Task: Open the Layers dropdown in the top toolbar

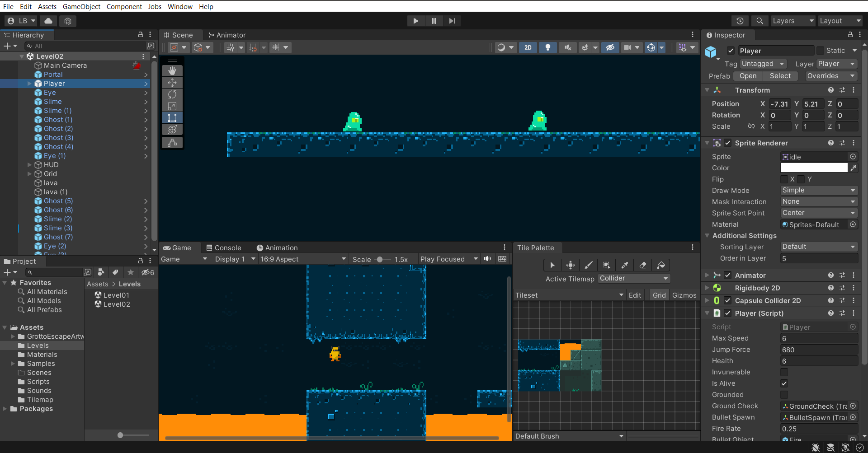Action: point(792,21)
